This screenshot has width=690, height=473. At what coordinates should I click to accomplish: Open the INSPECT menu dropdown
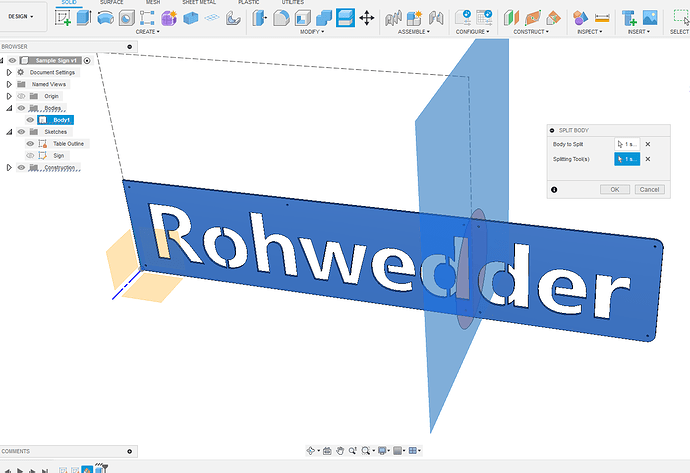click(589, 32)
